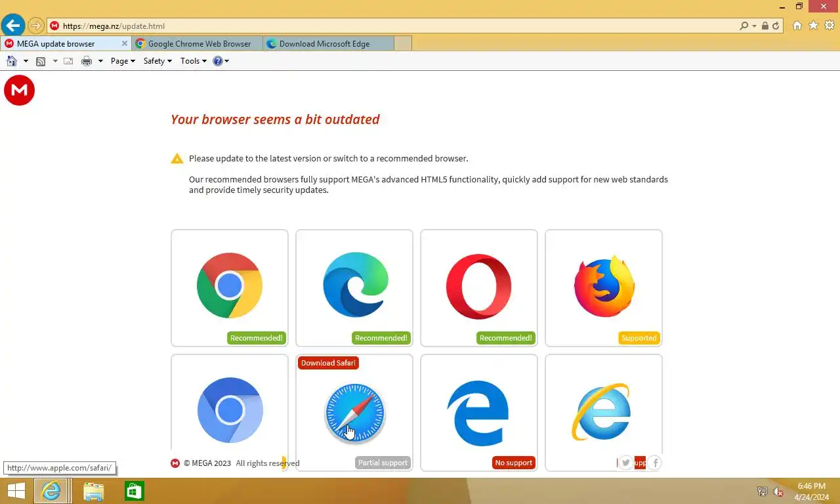Open the Facebook icon in the footer
The image size is (840, 504).
coord(655,463)
